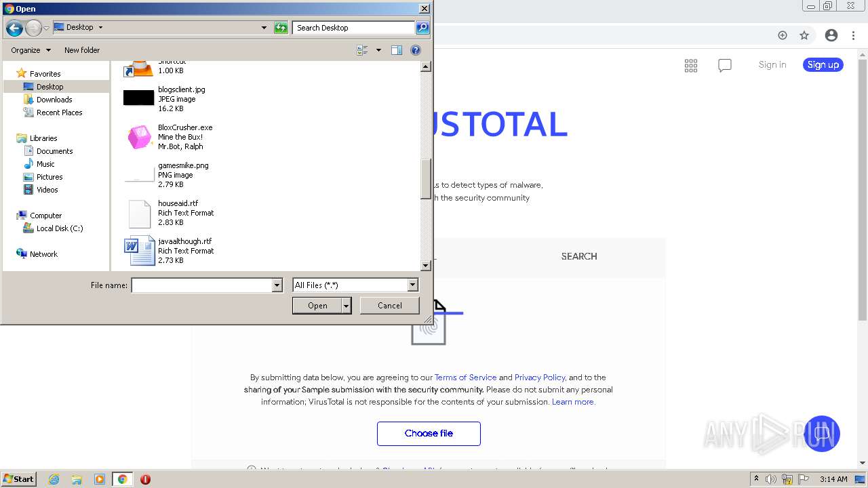868x488 pixels.
Task: Click Chrome's zoom plus-in-circle icon
Action: click(x=783, y=35)
